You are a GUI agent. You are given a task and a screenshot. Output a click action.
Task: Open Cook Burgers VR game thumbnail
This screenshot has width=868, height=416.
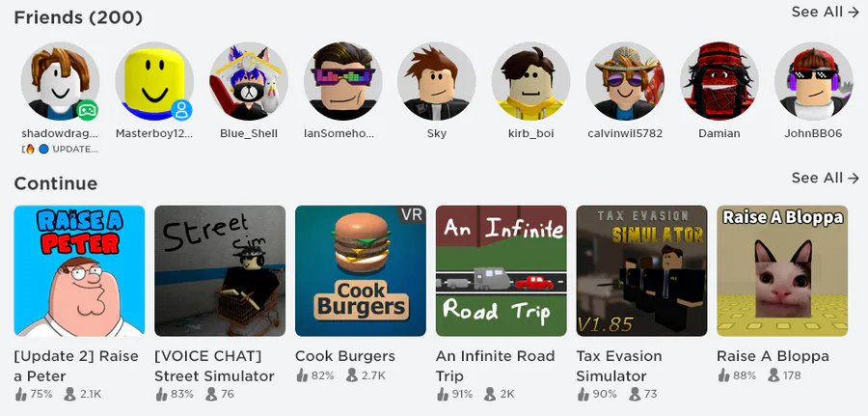361,271
